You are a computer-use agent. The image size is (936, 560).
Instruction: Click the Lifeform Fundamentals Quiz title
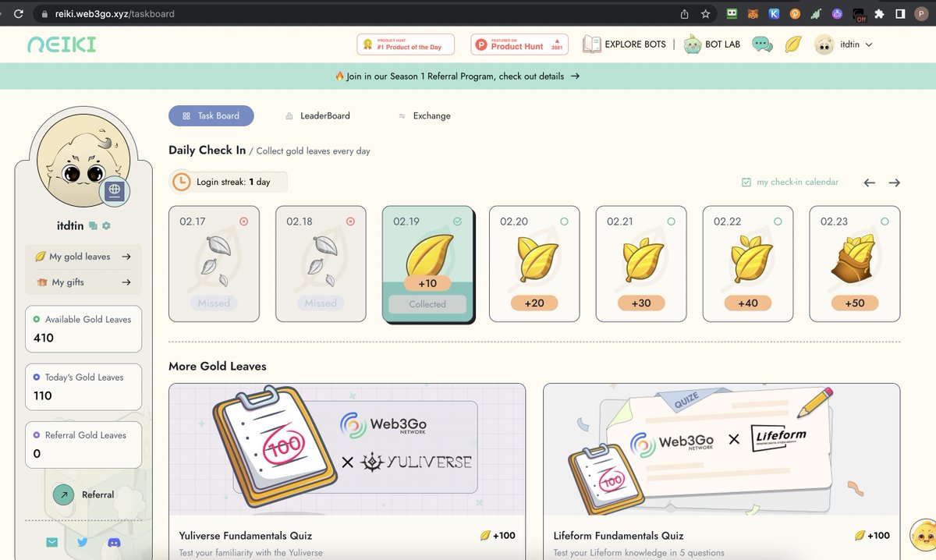pyautogui.click(x=619, y=536)
